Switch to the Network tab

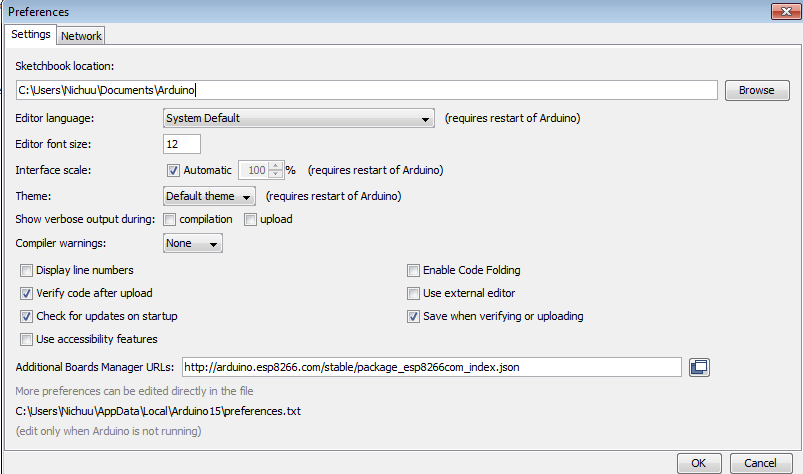[x=81, y=36]
